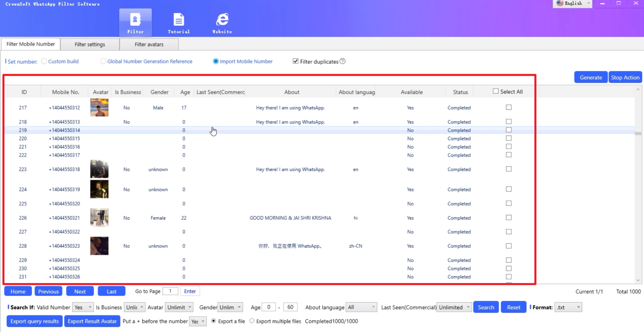The height and width of the screenshot is (332, 644).
Task: Open the Format .txt dropdown
Action: click(x=568, y=307)
